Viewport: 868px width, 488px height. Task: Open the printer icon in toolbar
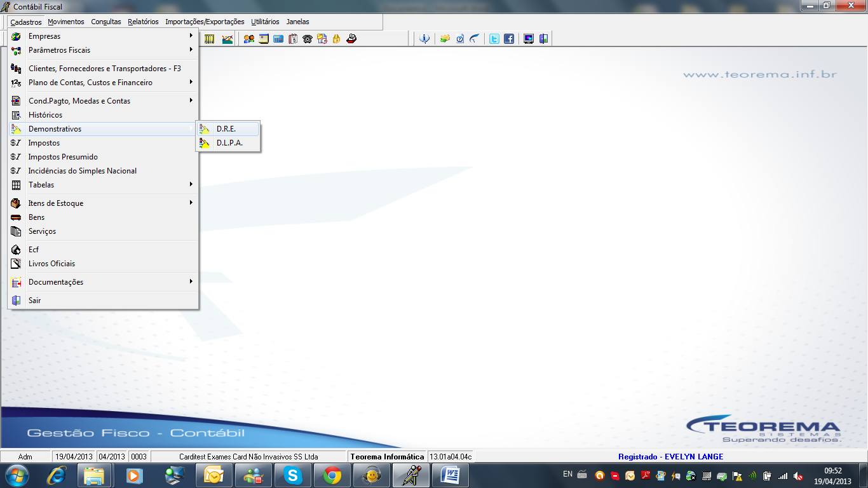351,39
